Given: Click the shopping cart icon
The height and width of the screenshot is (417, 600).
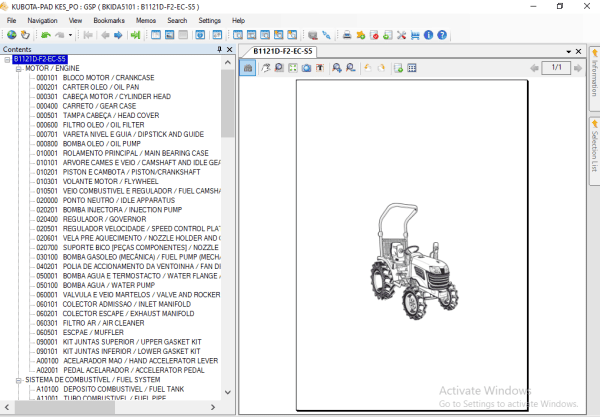Looking at the screenshot, I should click(x=415, y=35).
